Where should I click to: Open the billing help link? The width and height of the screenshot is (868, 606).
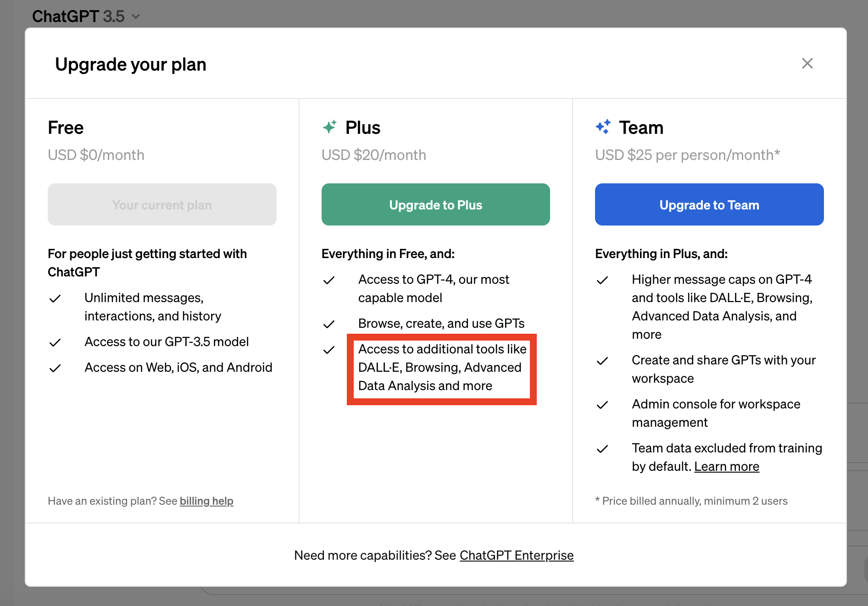tap(206, 501)
